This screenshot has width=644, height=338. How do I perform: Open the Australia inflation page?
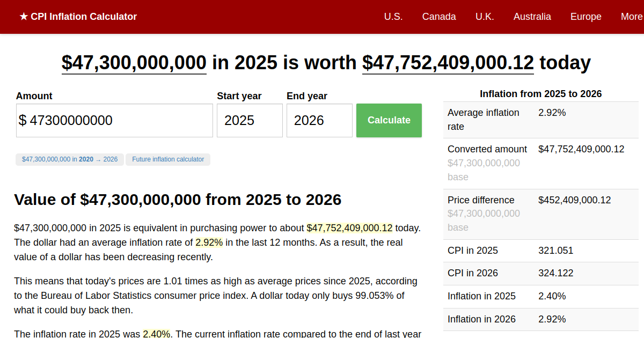pos(532,17)
